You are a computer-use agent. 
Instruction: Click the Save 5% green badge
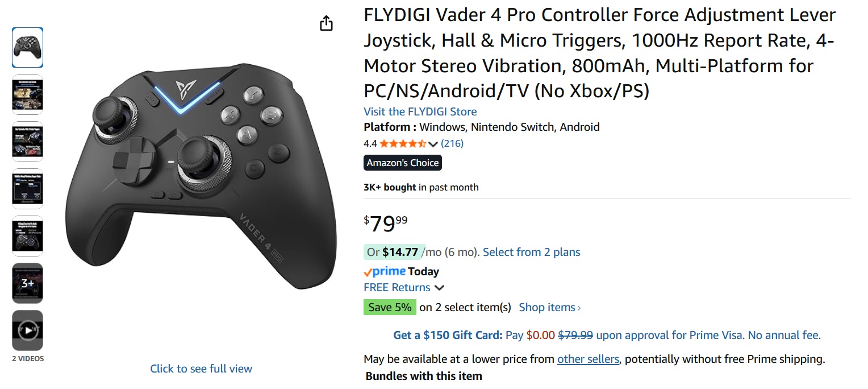click(390, 307)
